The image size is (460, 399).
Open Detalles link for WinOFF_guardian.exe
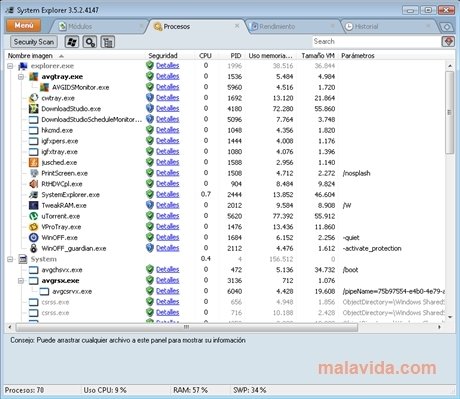click(x=168, y=248)
